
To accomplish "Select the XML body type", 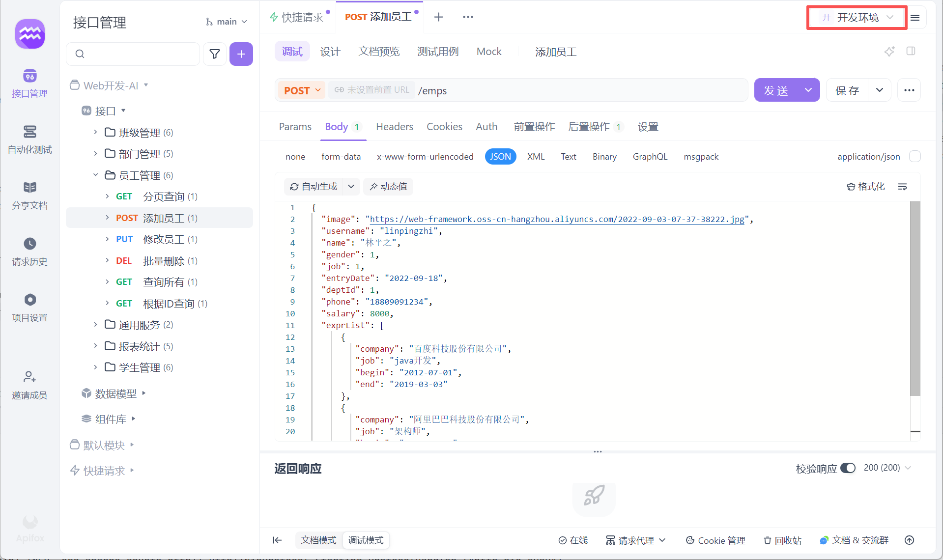I will [x=536, y=157].
